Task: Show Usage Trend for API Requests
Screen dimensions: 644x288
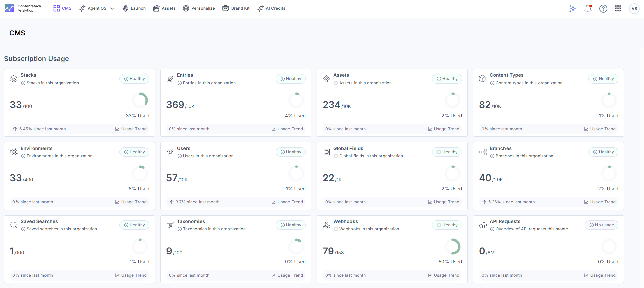Action: [600, 275]
